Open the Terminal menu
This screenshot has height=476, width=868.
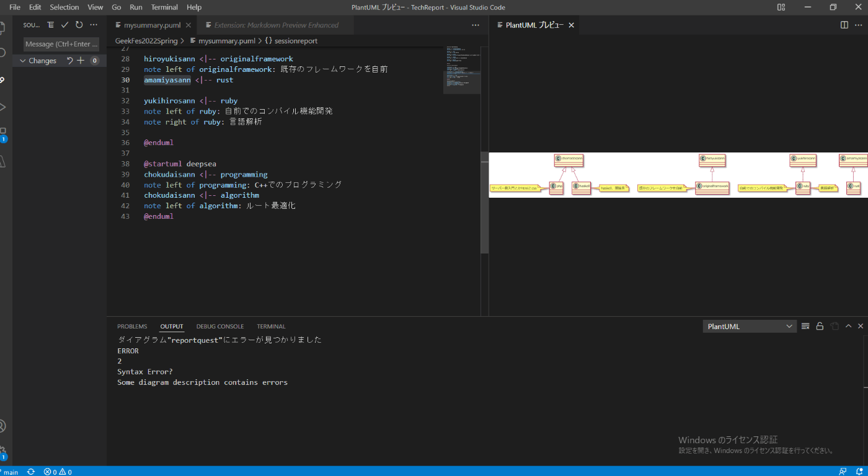(164, 7)
